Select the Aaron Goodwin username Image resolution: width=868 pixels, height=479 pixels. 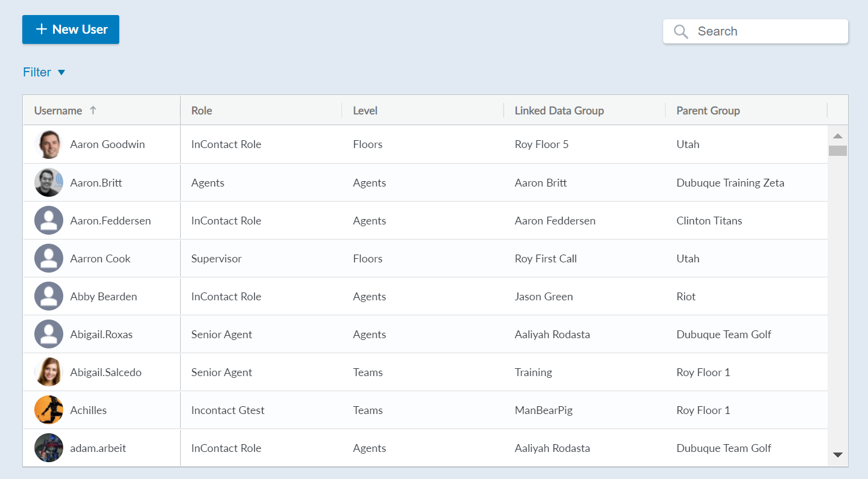click(107, 144)
